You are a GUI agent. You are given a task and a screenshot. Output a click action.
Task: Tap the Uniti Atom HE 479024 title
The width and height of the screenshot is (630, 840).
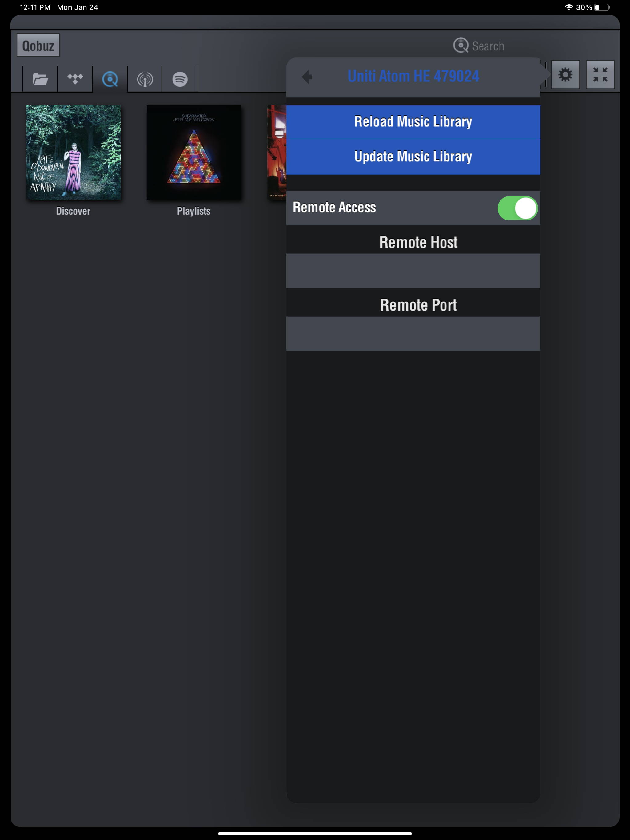414,76
